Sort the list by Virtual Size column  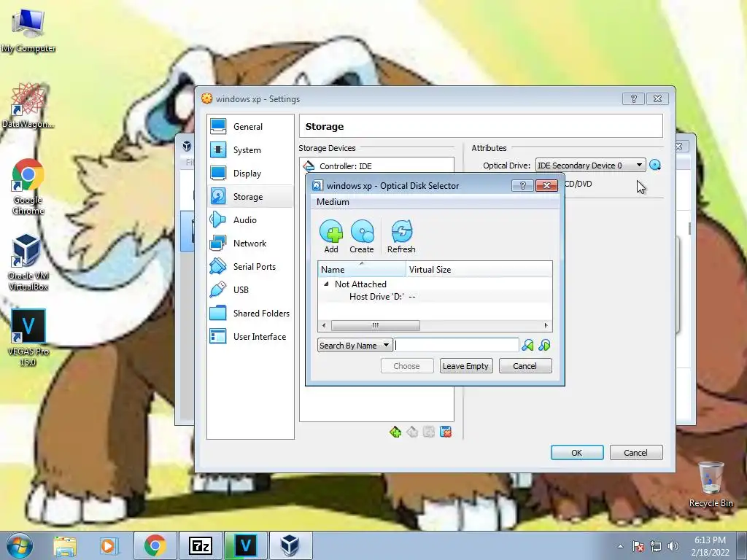tap(479, 270)
